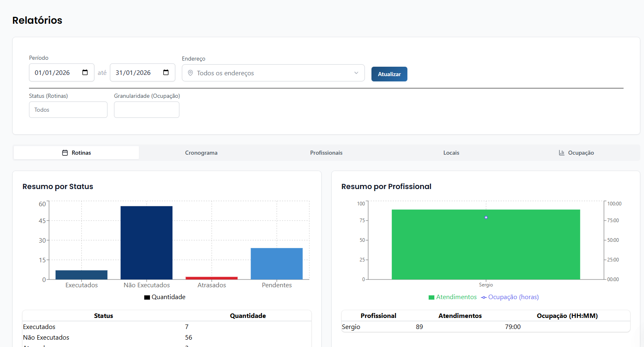Click the end date field 31/01/2026
This screenshot has height=347, width=644.
pos(134,72)
